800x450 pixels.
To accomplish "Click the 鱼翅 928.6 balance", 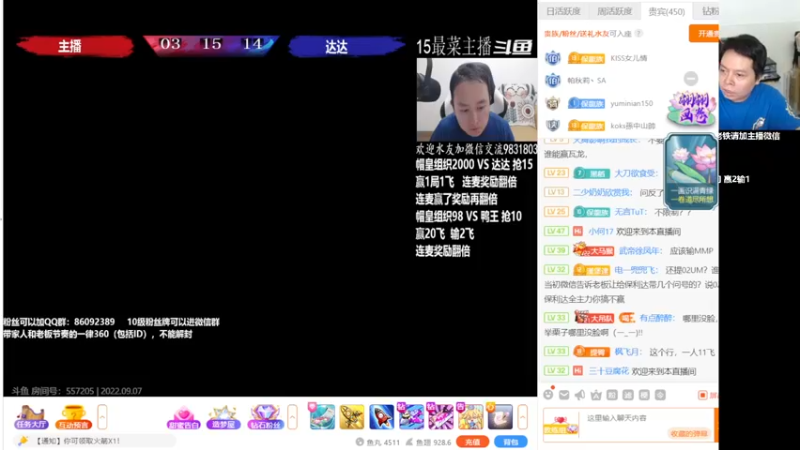I will 429,442.
